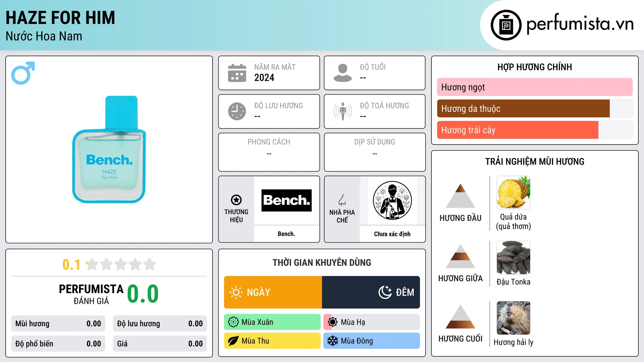The height and width of the screenshot is (362, 644).
Task: Open the Bench. brand logo
Action: pyautogui.click(x=286, y=200)
